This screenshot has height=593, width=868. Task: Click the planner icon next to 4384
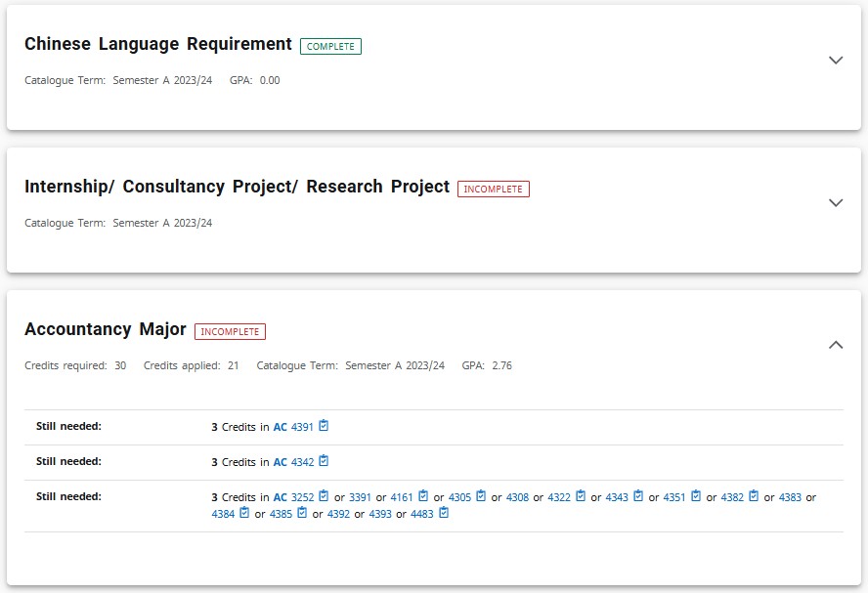click(x=244, y=513)
